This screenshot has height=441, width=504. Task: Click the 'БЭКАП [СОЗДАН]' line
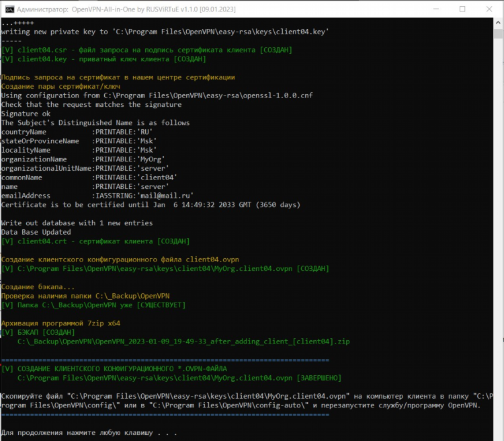pyautogui.click(x=38, y=332)
